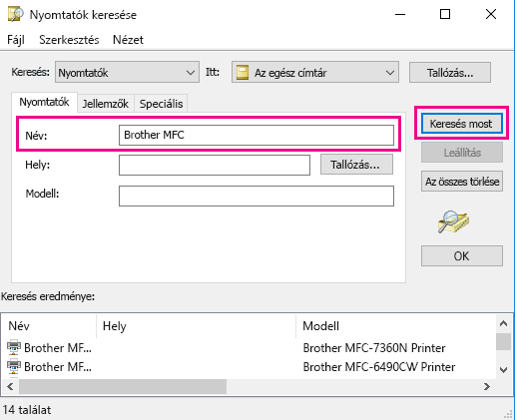The image size is (515, 420).
Task: Minimize the Nyomtatók keresése window
Action: pos(400,14)
